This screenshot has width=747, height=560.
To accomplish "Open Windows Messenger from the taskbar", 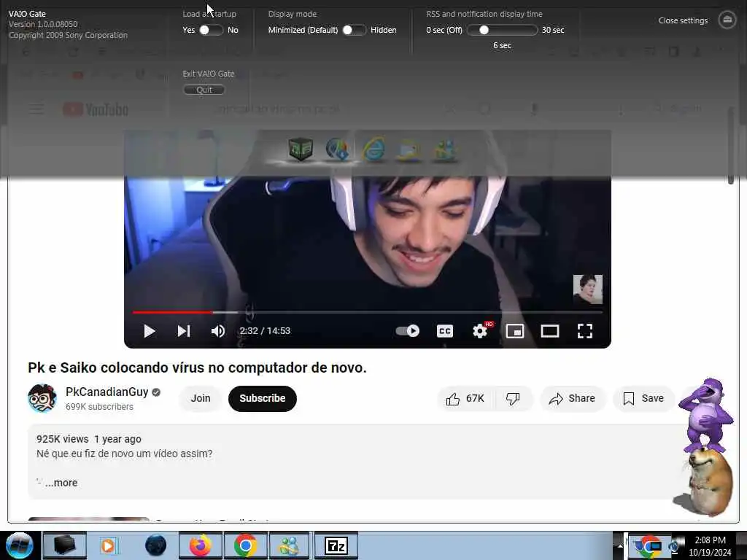I will click(x=289, y=545).
